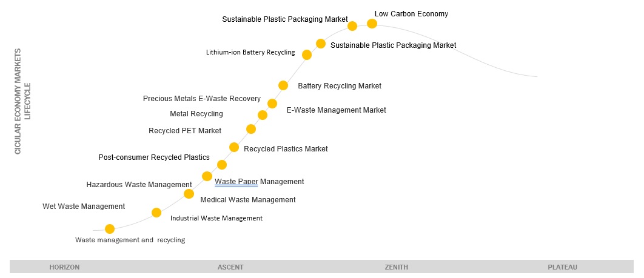
Task: Select the Post-consumer Recycled Plastics label
Action: pyautogui.click(x=153, y=157)
